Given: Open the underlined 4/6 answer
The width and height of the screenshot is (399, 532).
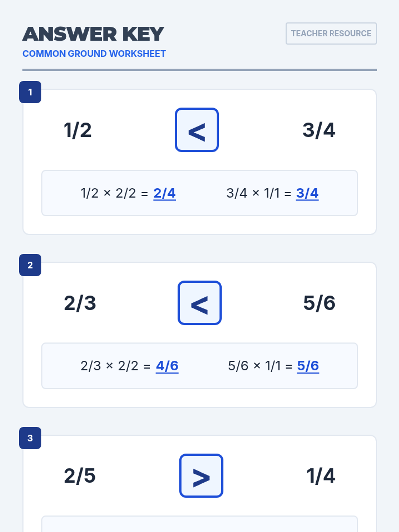Looking at the screenshot, I should pyautogui.click(x=167, y=366).
